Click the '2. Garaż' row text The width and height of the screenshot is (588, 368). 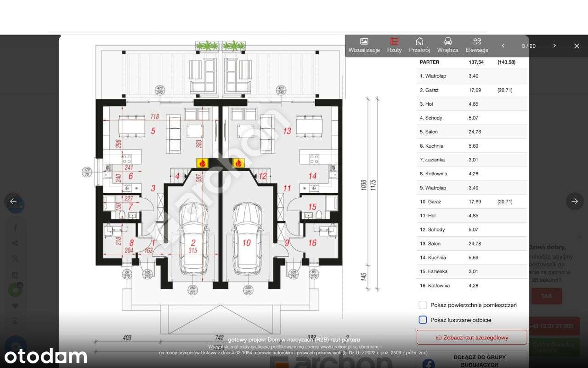point(429,90)
